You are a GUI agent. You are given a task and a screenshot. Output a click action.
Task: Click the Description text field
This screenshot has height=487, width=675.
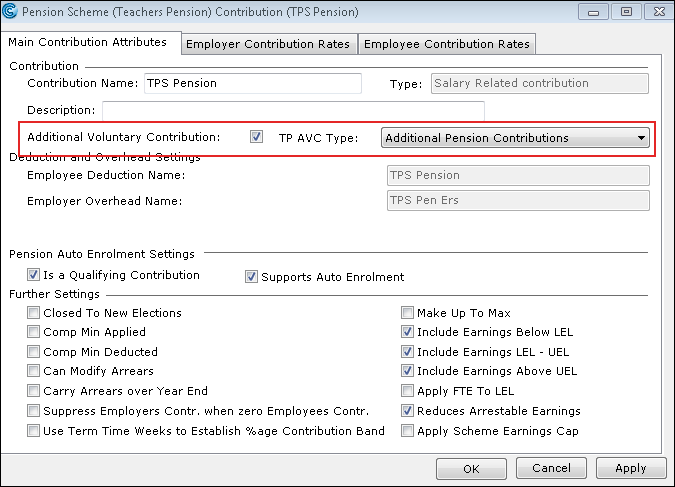coord(293,111)
